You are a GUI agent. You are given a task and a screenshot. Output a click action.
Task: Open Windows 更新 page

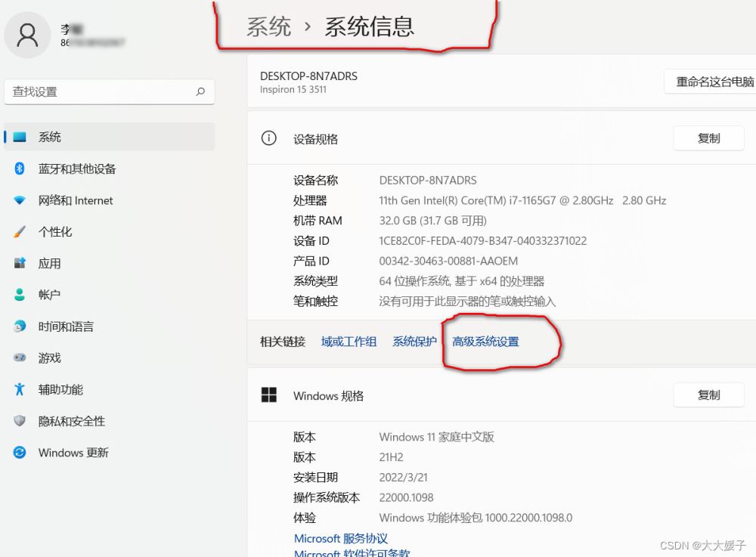click(110, 453)
